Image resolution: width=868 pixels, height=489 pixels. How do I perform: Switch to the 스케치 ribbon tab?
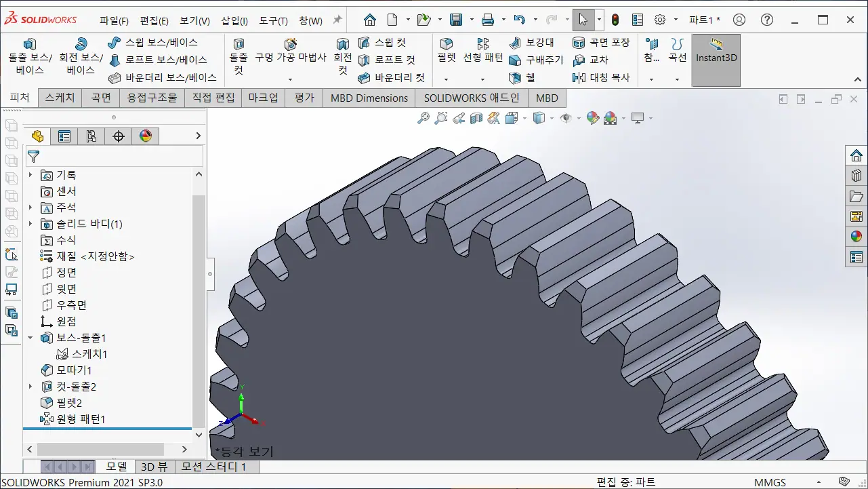[x=60, y=98]
